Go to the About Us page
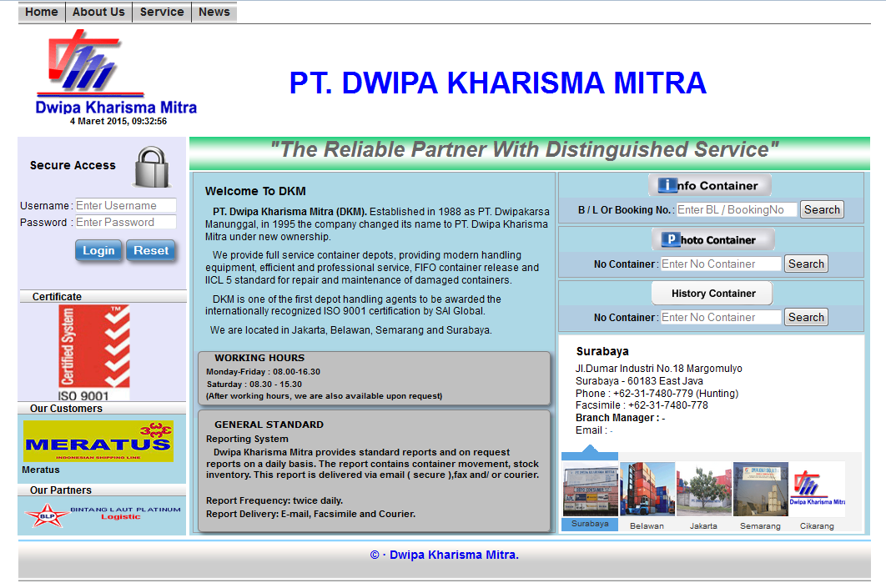This screenshot has height=588, width=886. coord(99,12)
